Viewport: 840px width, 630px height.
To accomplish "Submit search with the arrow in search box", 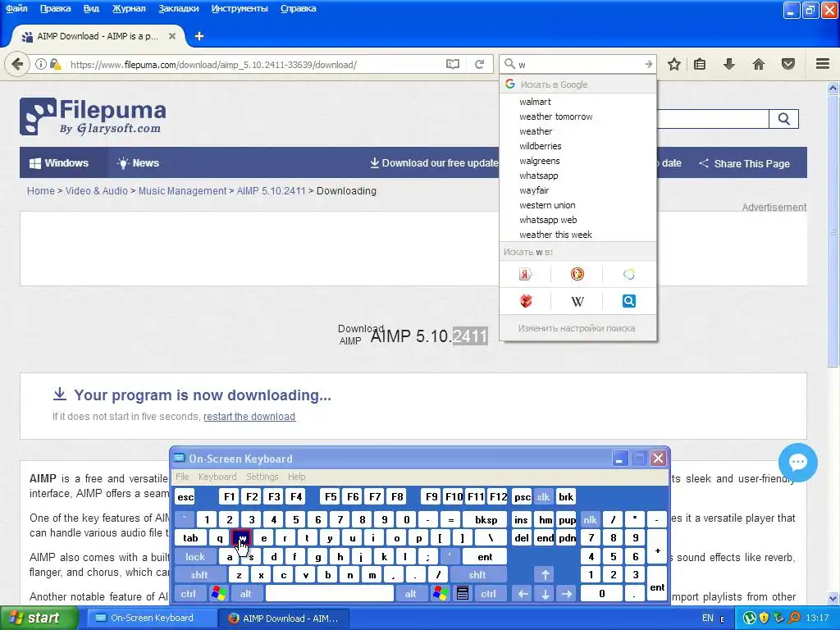I will coord(649,64).
